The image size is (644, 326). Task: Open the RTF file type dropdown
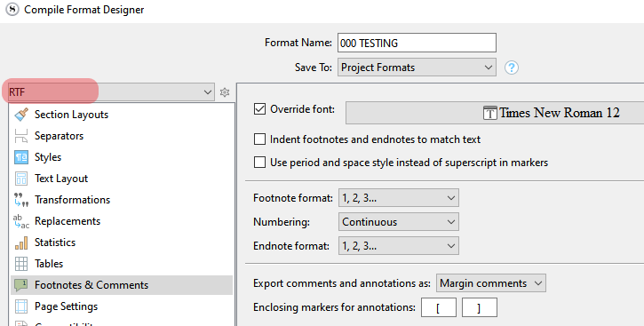click(111, 92)
